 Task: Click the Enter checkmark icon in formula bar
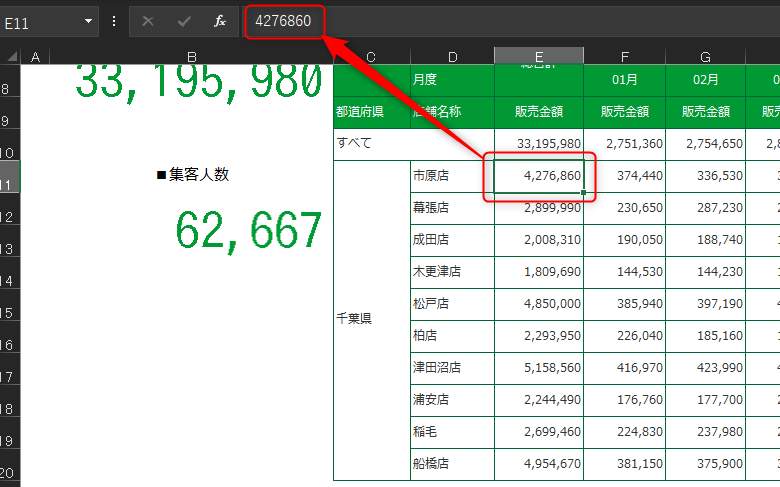point(184,21)
